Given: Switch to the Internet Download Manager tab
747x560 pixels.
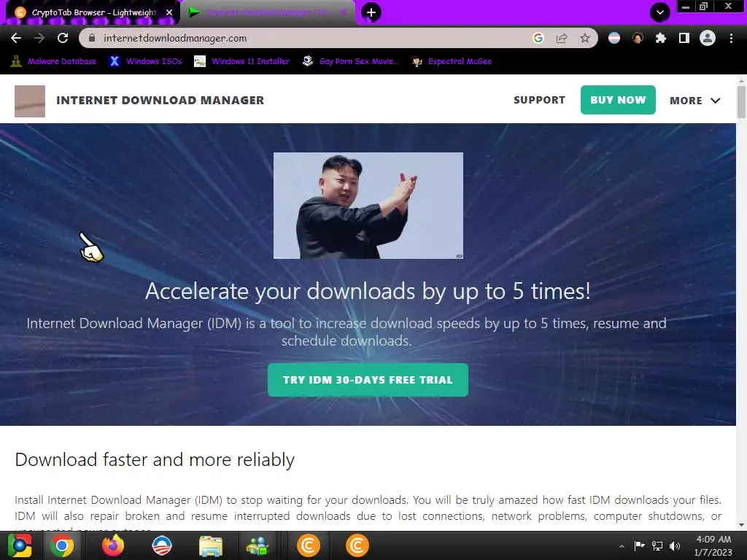Looking at the screenshot, I should coord(267,12).
